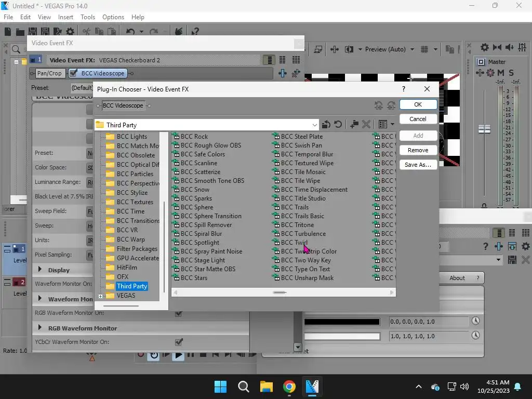This screenshot has height=399, width=532.
Task: Open the File menu
Action: (8, 17)
